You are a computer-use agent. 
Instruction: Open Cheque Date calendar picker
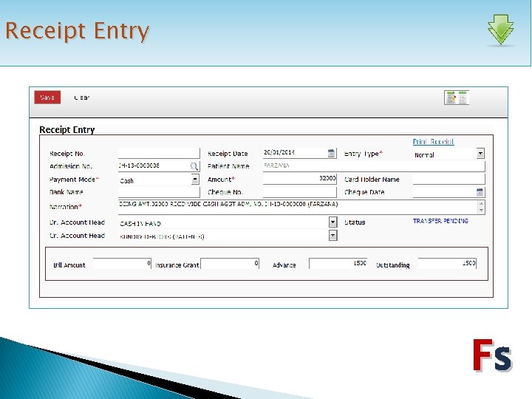coord(480,192)
